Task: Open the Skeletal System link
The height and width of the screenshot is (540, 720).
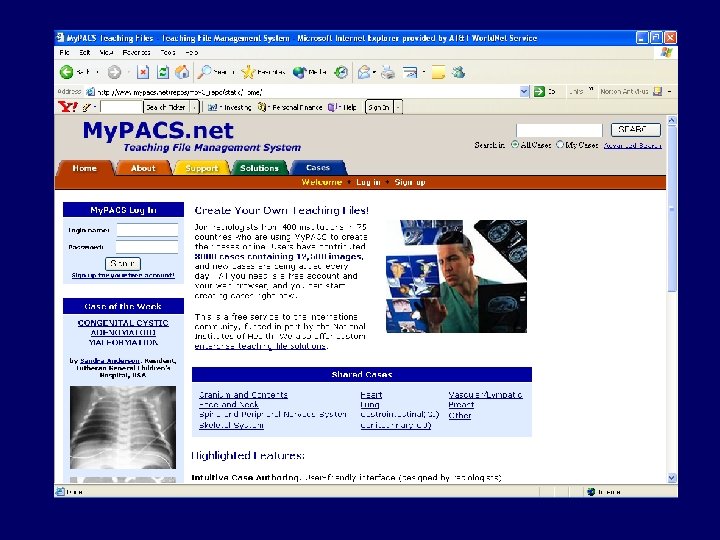Action: 231,425
